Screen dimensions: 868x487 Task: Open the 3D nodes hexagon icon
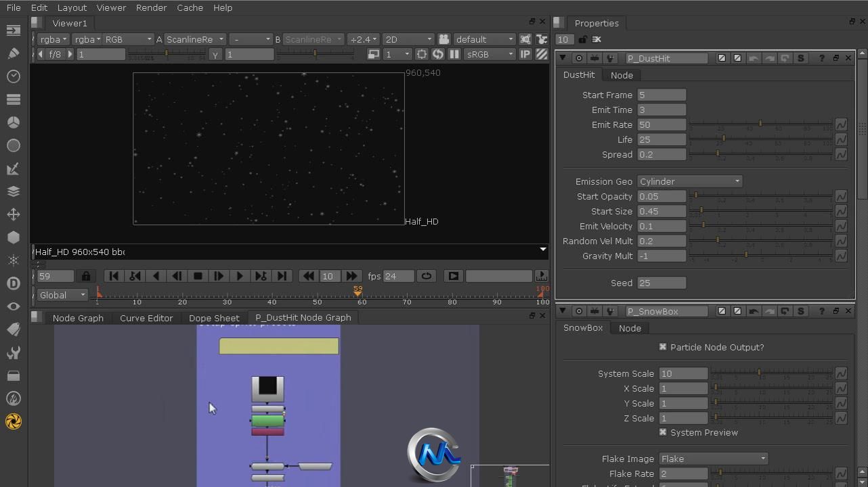[13, 237]
